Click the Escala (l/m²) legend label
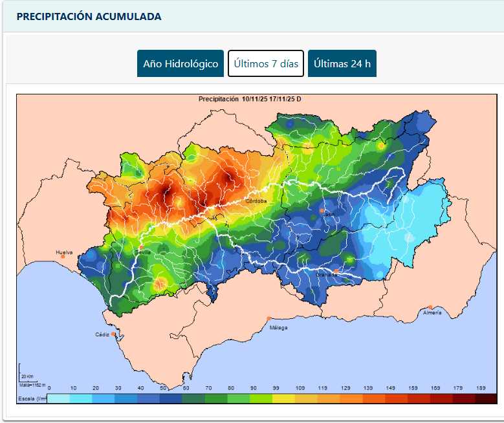This screenshot has width=504, height=423. coord(32,398)
